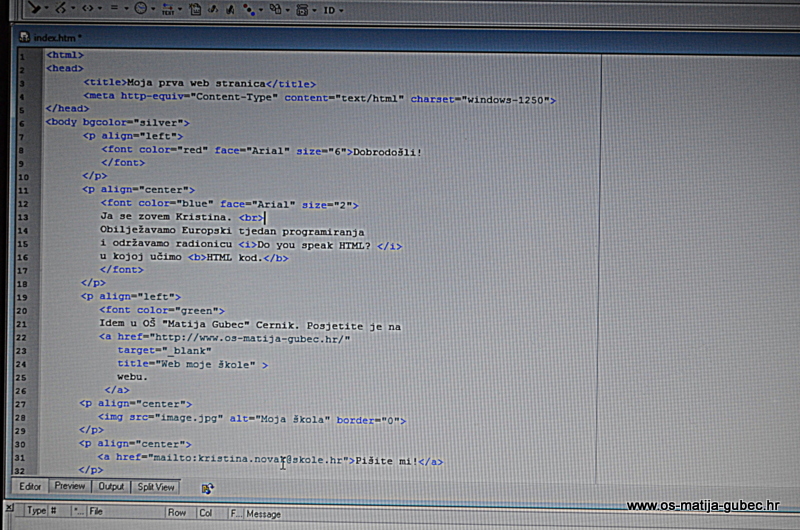
Task: Click the document page toolbar icon
Action: click(x=195, y=9)
